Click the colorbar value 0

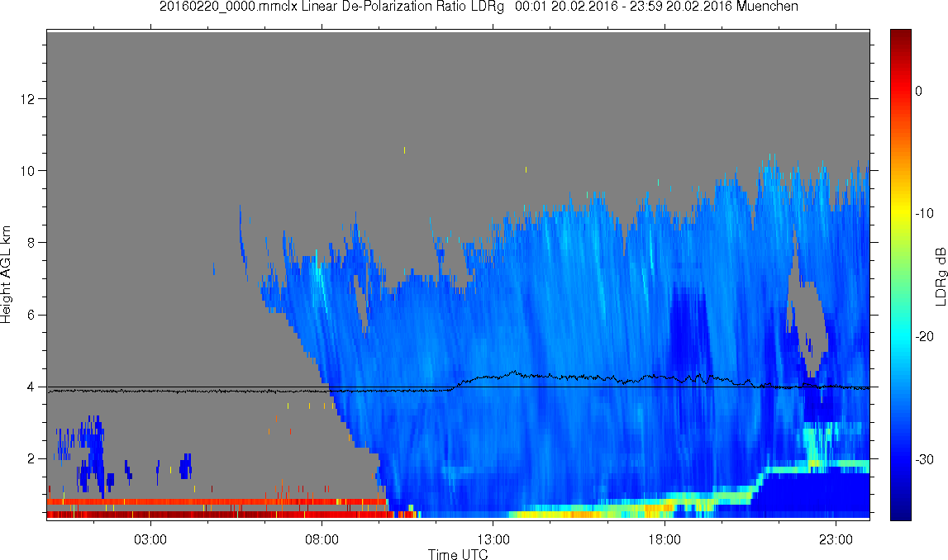coord(918,91)
